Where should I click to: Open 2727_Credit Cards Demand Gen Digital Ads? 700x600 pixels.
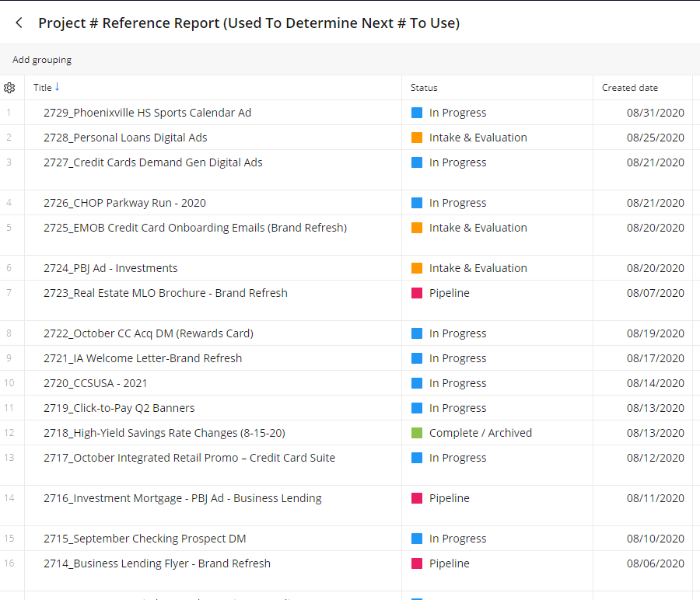click(x=152, y=162)
